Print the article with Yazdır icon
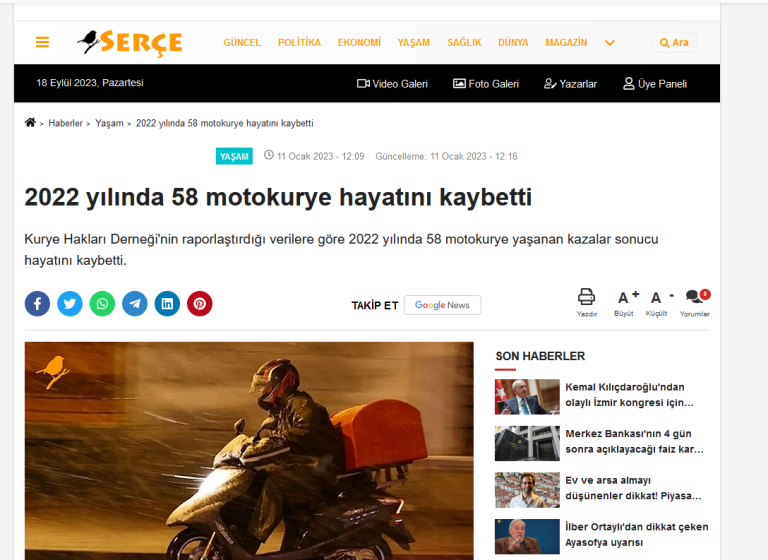The image size is (768, 560). (x=586, y=302)
